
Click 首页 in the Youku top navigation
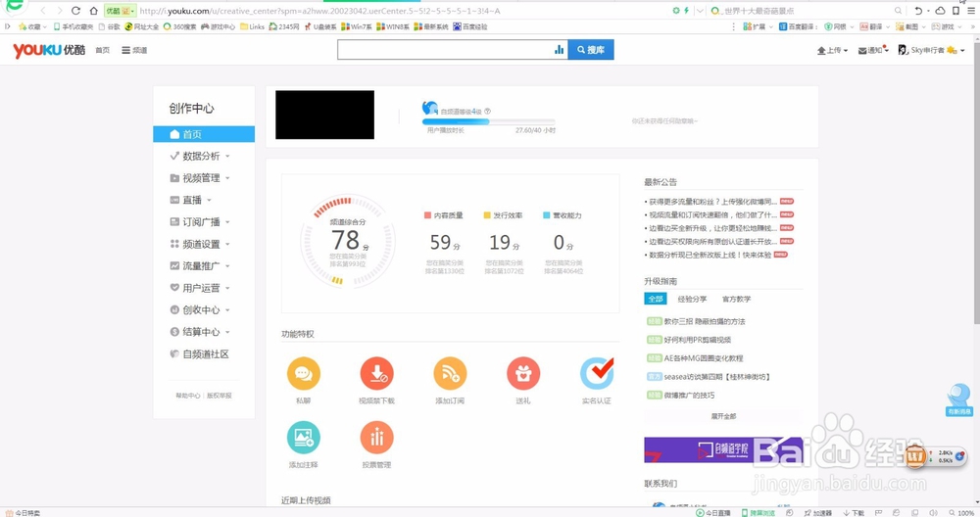(103, 50)
